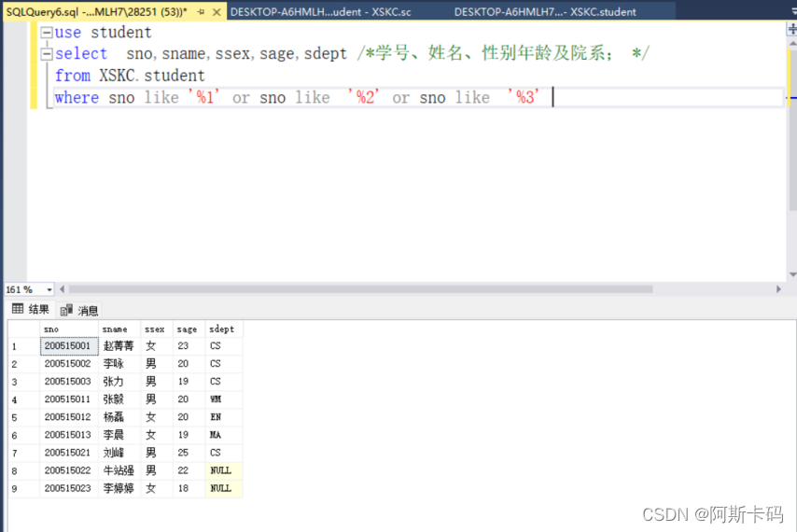Image resolution: width=797 pixels, height=532 pixels.
Task: Select the name cell 李咏
Action: click(x=119, y=364)
